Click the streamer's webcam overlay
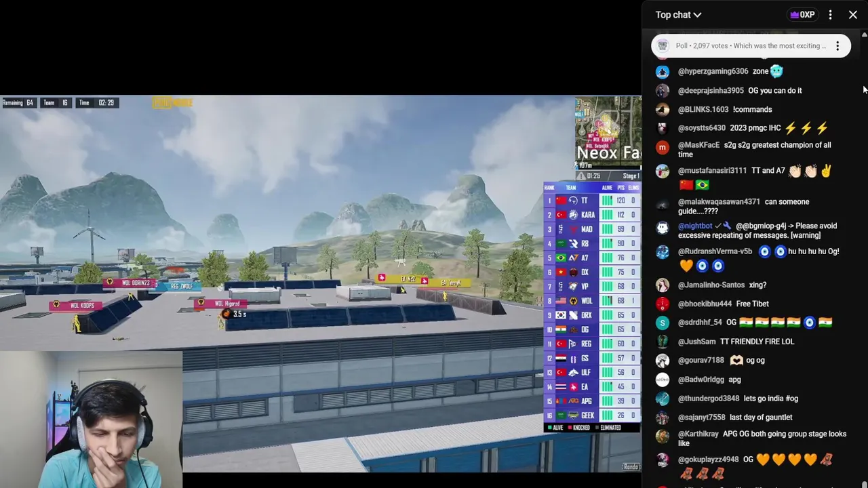This screenshot has width=868, height=488. point(91,418)
